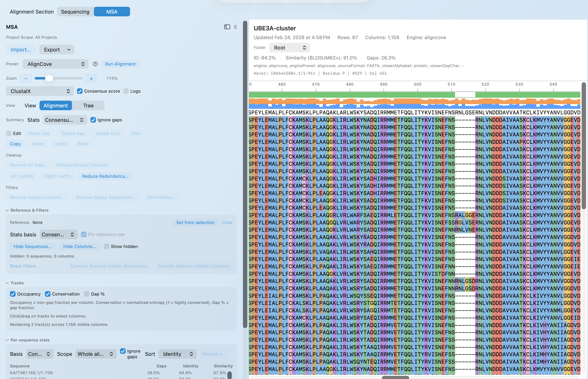
Task: Zoom in using the plus button
Action: coord(91,78)
